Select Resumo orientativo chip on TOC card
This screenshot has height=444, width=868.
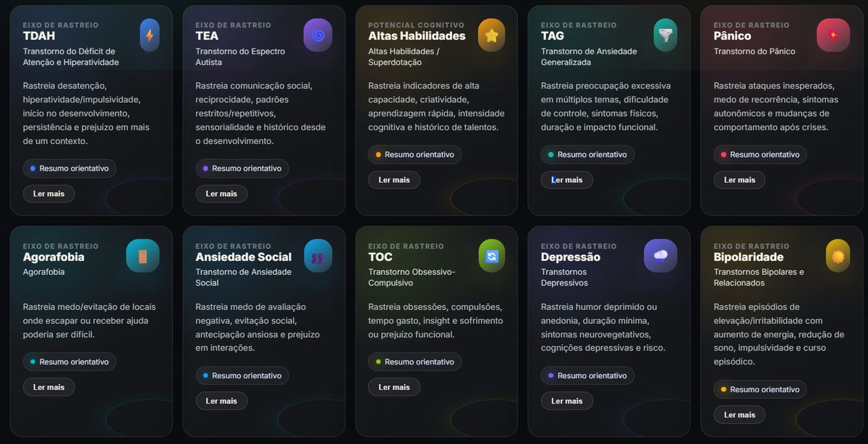pos(415,362)
